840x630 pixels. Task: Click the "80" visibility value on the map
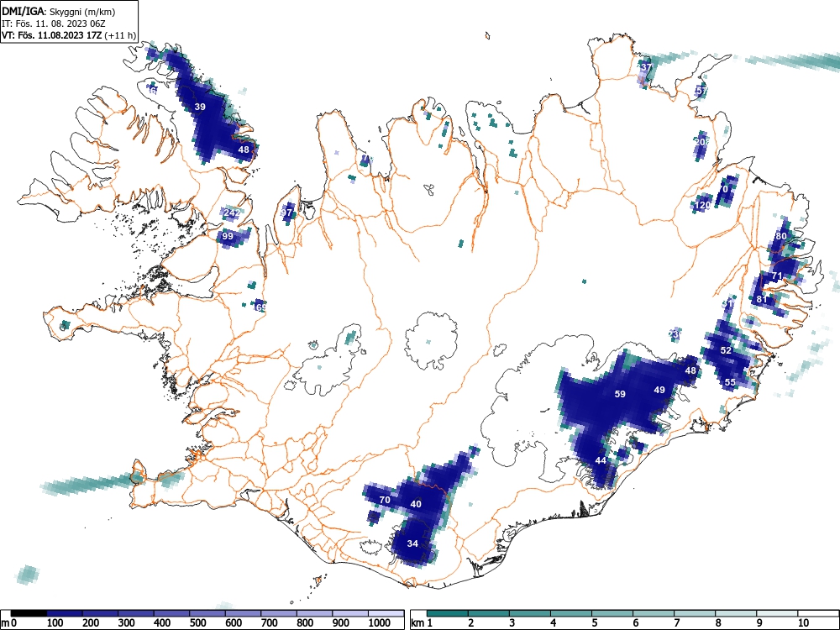(781, 236)
